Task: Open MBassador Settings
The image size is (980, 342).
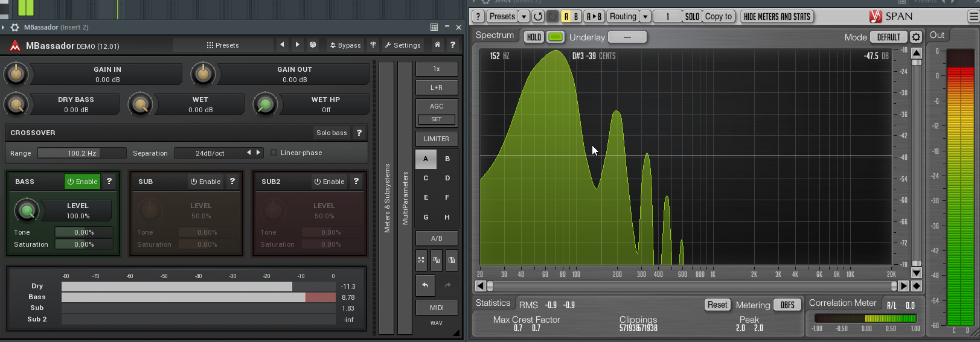Action: (403, 45)
